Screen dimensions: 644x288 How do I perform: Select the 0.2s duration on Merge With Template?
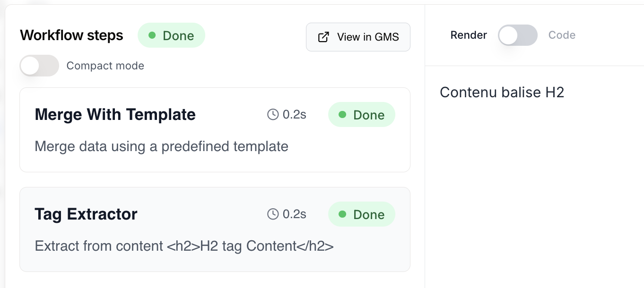coord(294,114)
